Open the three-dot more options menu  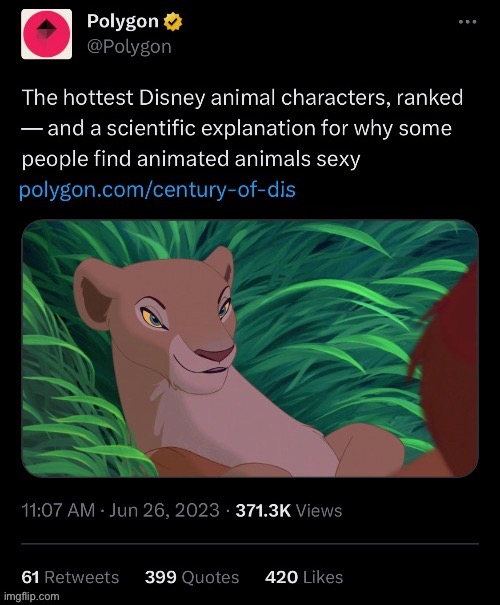tap(467, 22)
